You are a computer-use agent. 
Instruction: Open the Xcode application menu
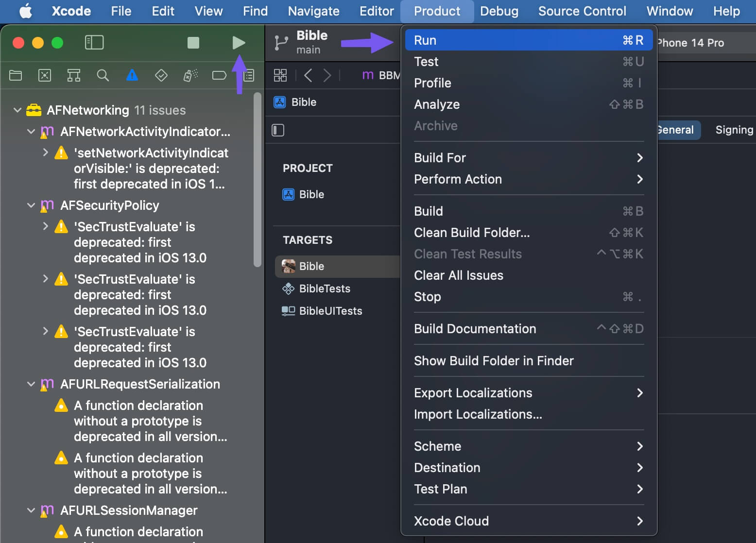71,11
